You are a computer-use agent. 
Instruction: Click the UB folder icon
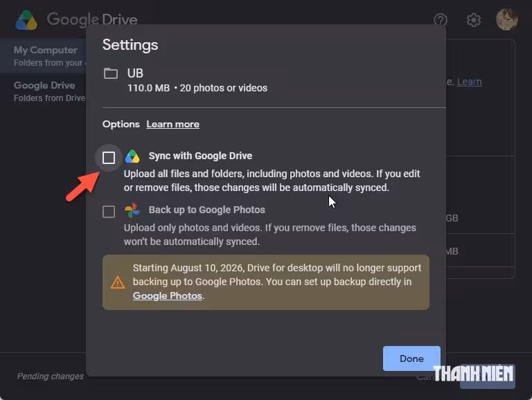(x=111, y=73)
